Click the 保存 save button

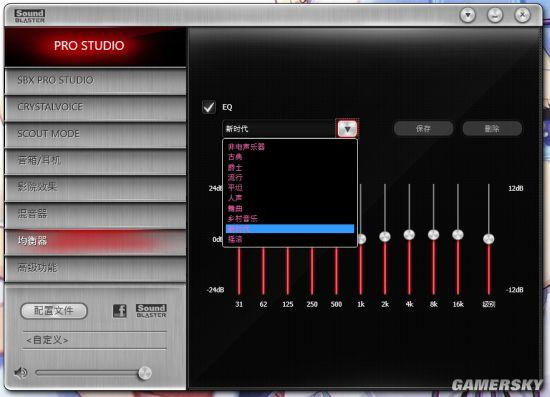point(423,129)
